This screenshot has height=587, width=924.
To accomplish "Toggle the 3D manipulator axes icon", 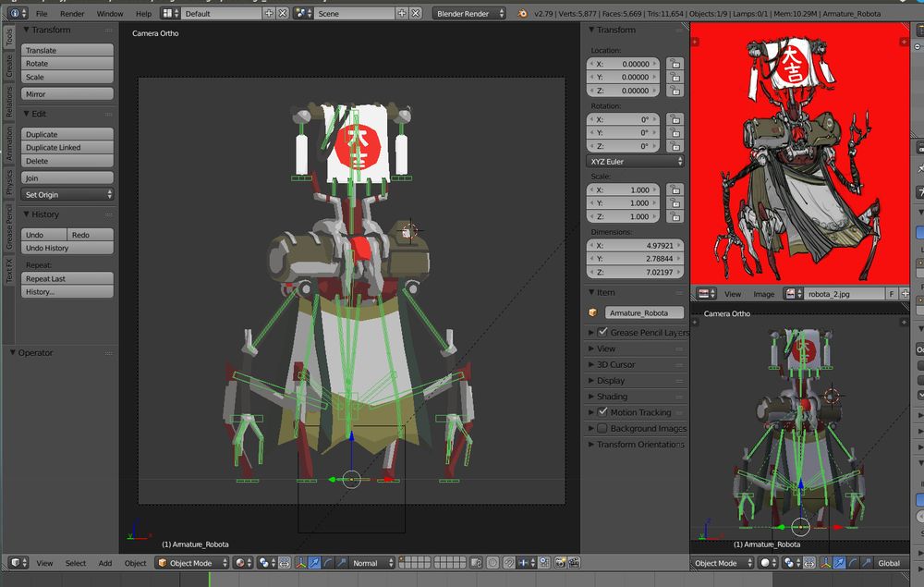I will pos(301,563).
